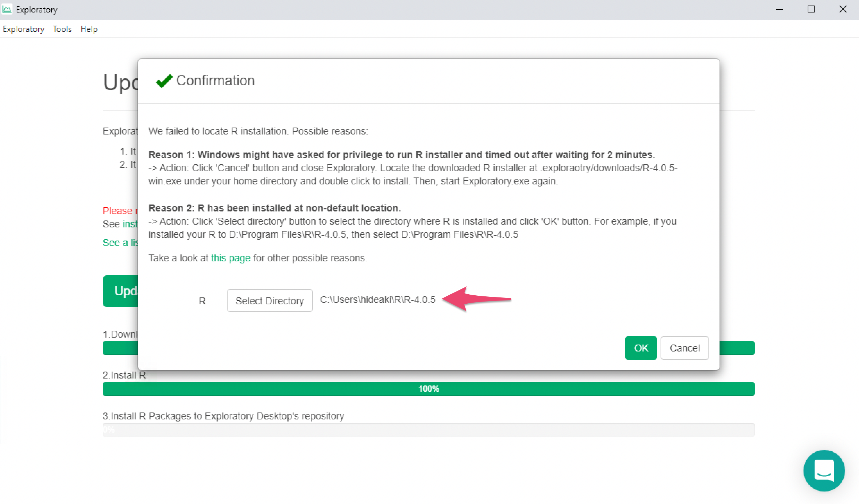Click Cancel in the Confirmation dialog
859x504 pixels.
tap(684, 348)
